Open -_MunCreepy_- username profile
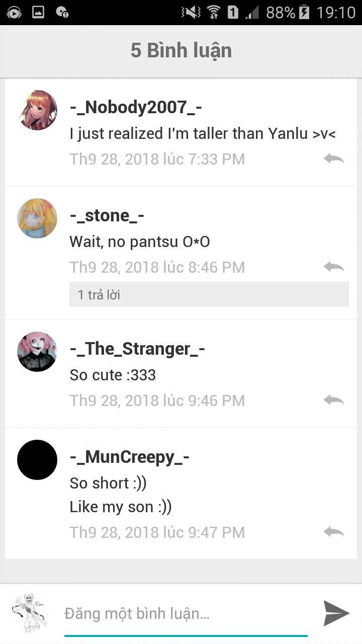The width and height of the screenshot is (362, 644). coord(130,457)
